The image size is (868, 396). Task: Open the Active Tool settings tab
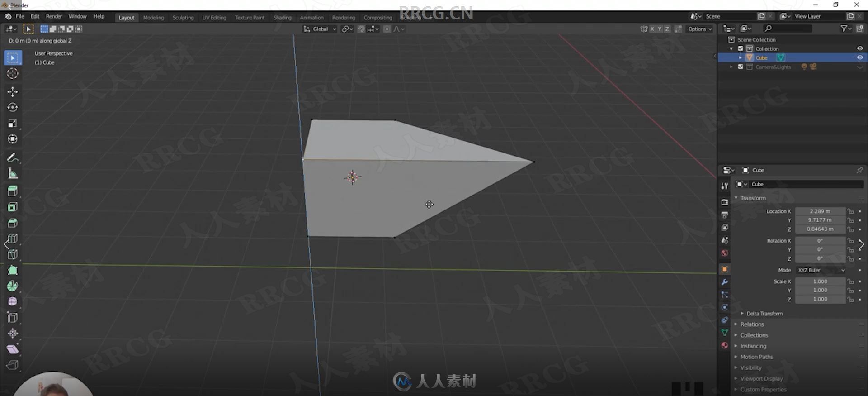[725, 186]
